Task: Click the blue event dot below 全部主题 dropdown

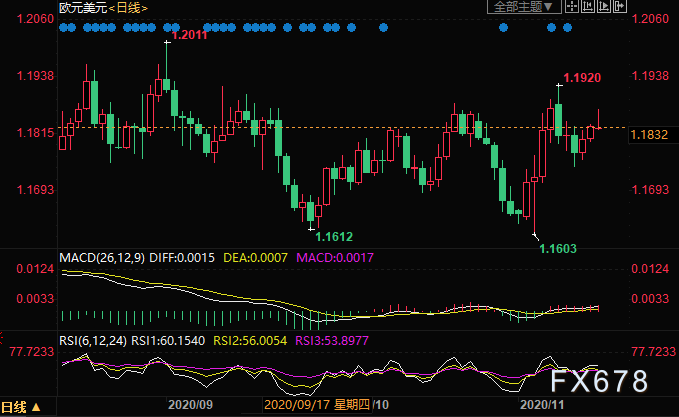Action: 503,28
